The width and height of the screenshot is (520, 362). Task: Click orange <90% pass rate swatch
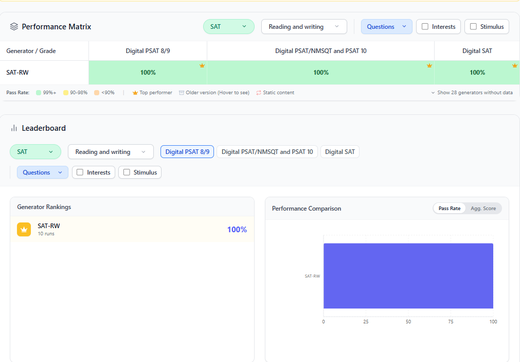[97, 93]
